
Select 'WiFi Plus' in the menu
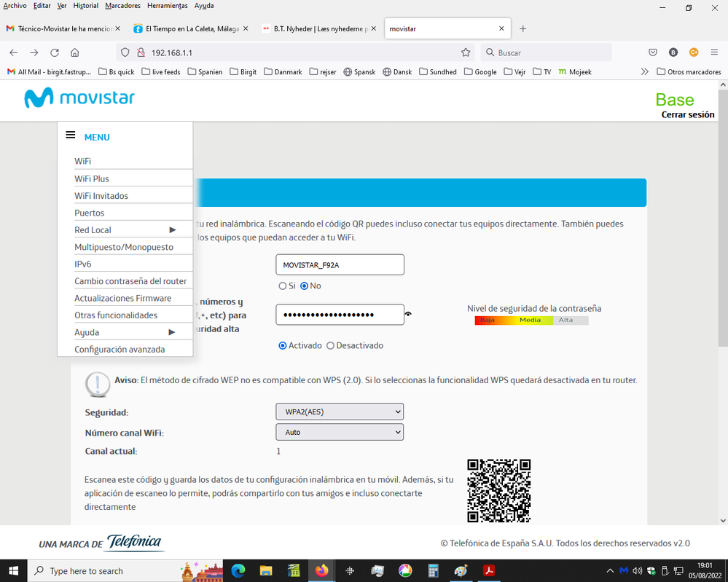tap(92, 178)
